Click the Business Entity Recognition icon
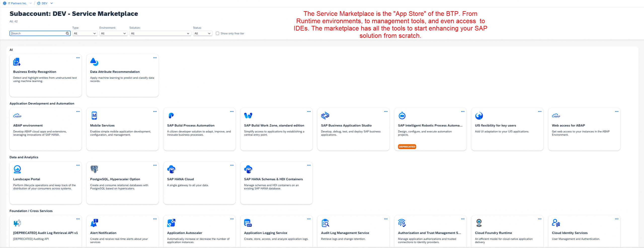 tap(17, 62)
